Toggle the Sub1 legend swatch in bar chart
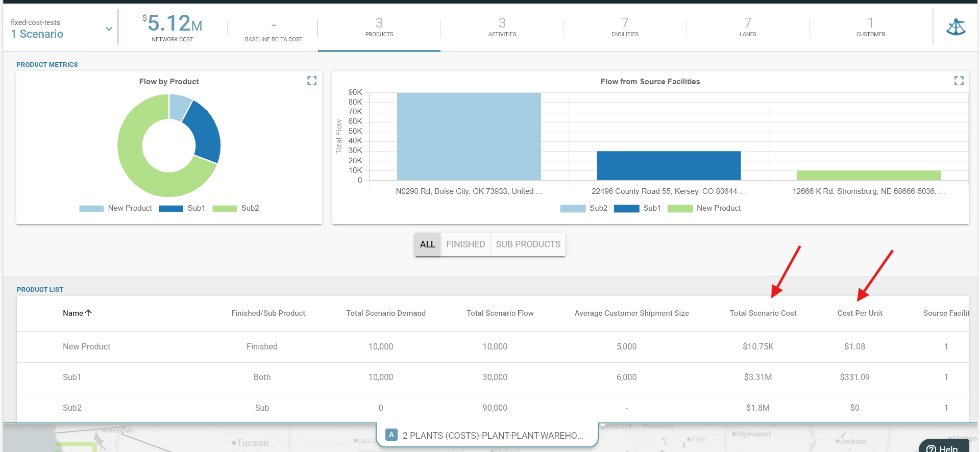The height and width of the screenshot is (452, 980). click(626, 208)
